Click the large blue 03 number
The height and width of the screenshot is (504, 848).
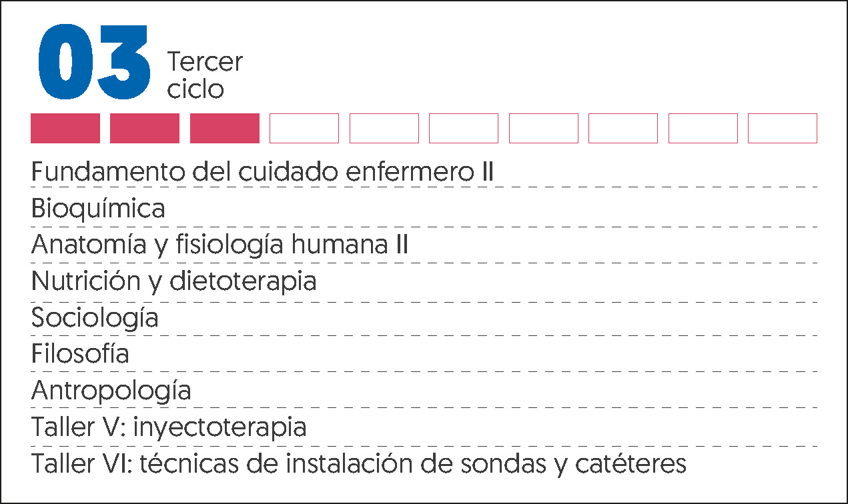94,62
